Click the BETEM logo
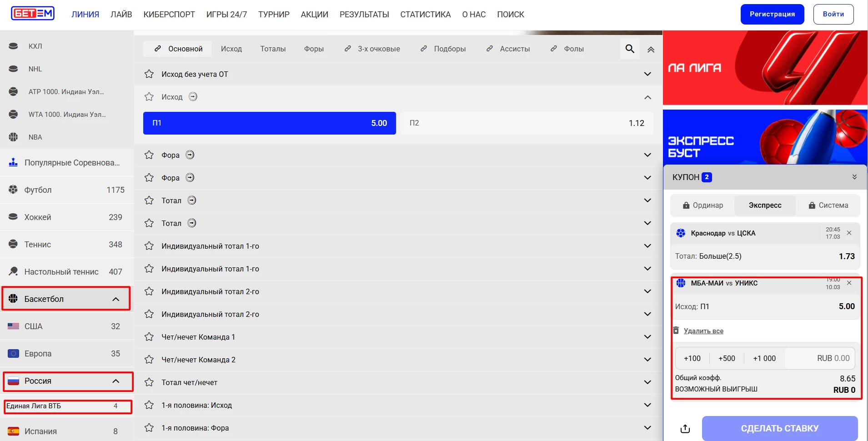Screen dimensions: 868x441 pyautogui.click(x=33, y=14)
